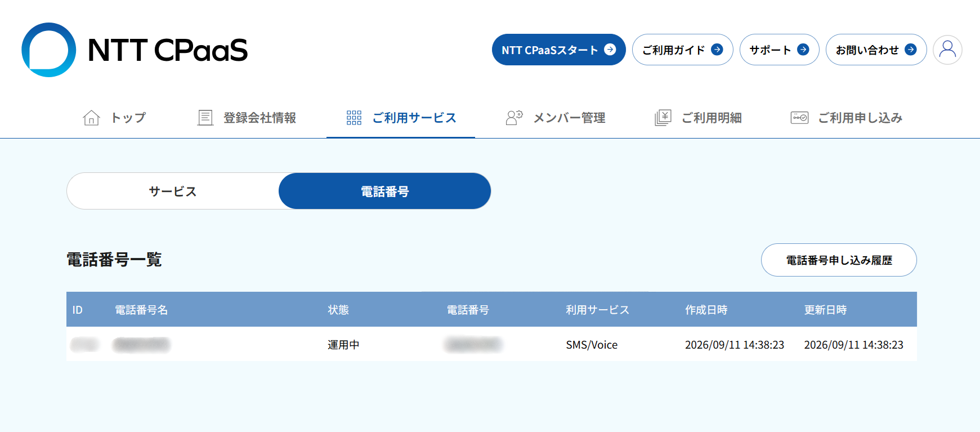Click the 電話番号一覧 heading

point(114,260)
